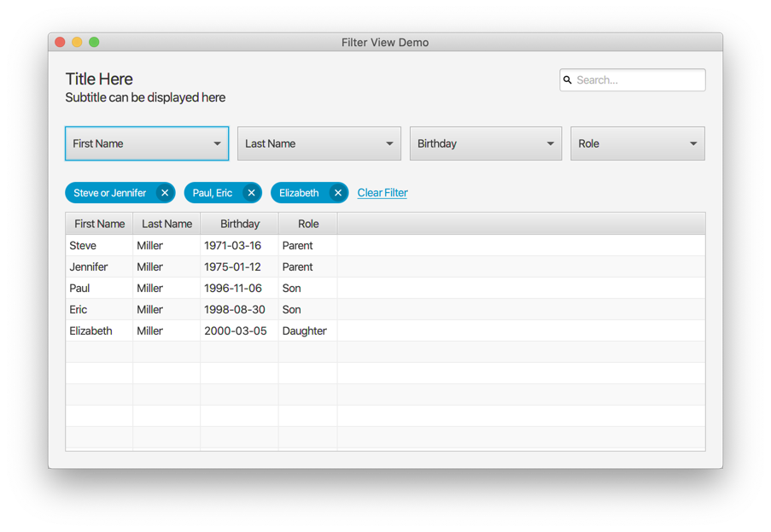Remove the "Elizabeth" filter chip
Image resolution: width=771 pixels, height=532 pixels.
tap(337, 192)
